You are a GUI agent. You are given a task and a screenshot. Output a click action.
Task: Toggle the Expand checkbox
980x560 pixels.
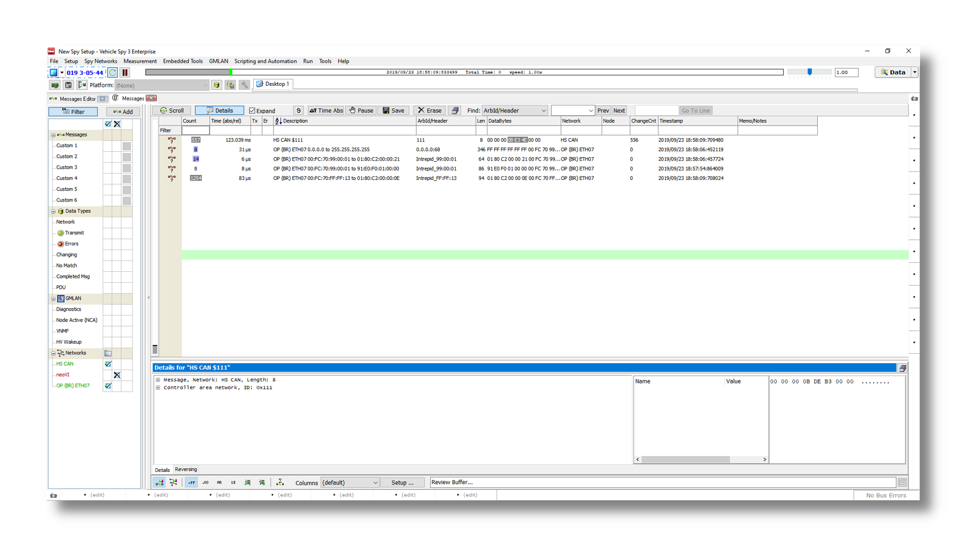(x=252, y=111)
